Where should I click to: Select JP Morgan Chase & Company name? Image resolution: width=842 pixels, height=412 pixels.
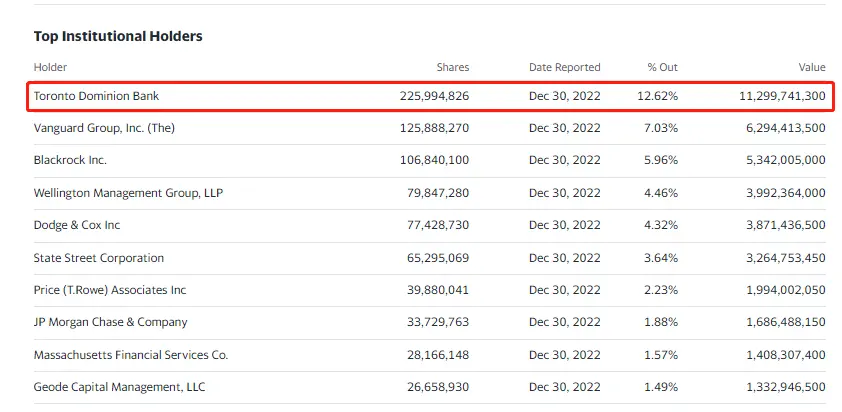111,322
